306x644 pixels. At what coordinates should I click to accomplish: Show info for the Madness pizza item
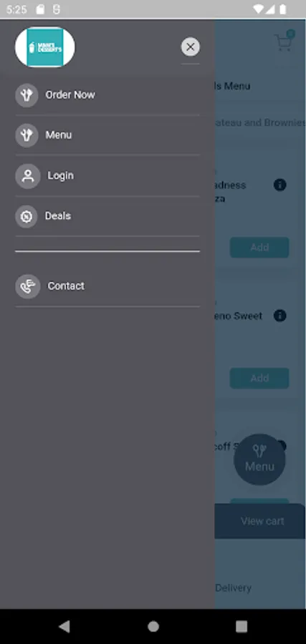[x=279, y=185]
